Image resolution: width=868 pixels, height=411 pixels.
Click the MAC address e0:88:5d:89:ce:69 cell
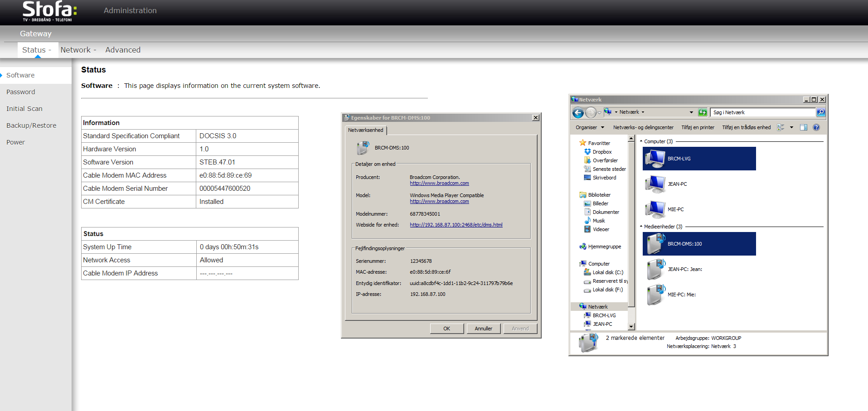pyautogui.click(x=247, y=175)
